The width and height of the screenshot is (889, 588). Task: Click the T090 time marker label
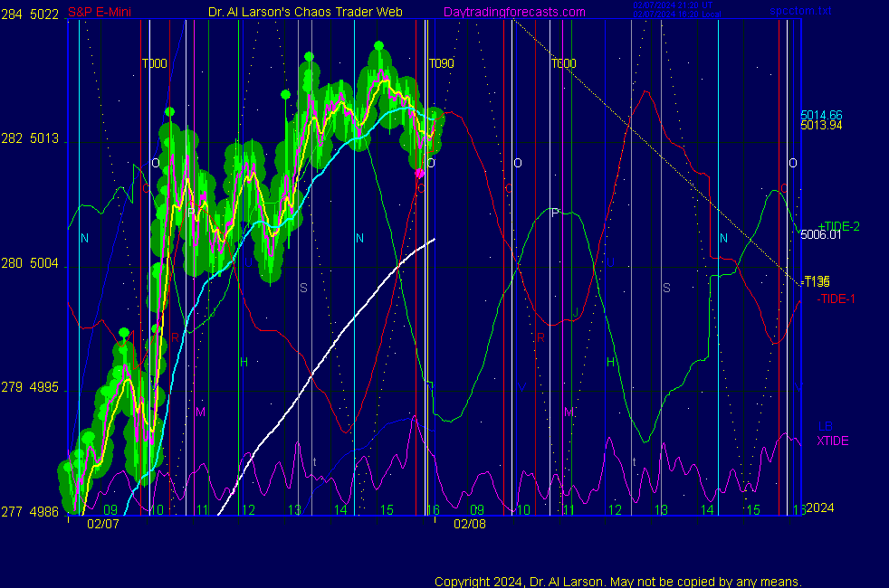pyautogui.click(x=441, y=63)
